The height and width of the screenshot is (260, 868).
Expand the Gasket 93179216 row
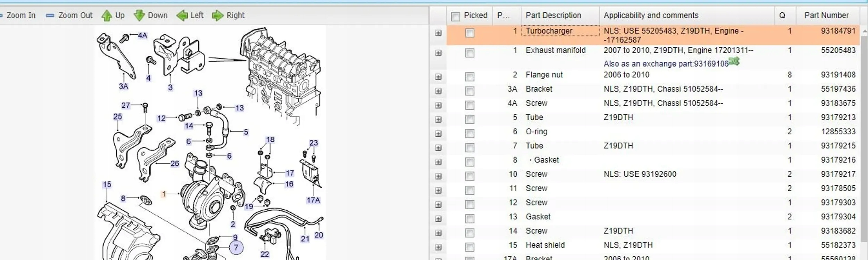[x=438, y=162]
